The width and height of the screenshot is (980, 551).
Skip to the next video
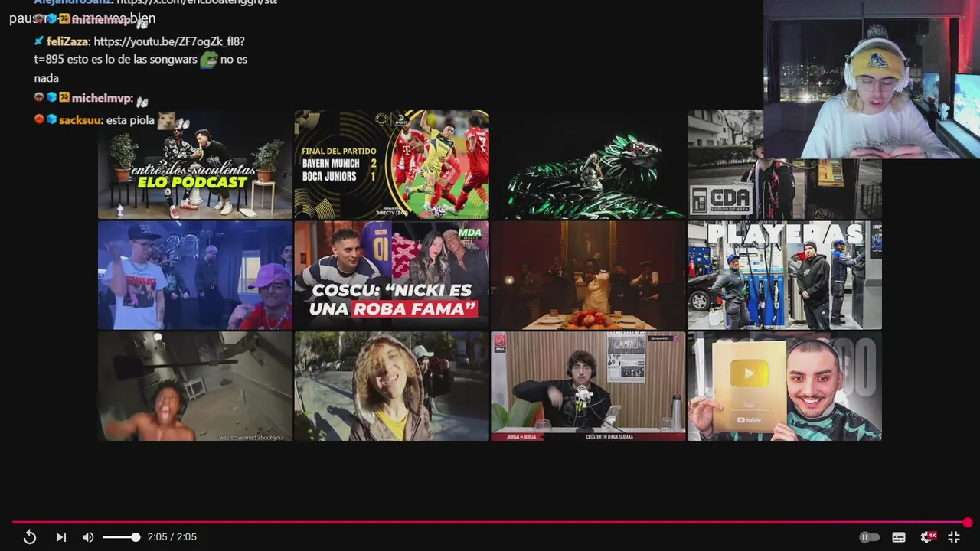(x=61, y=537)
